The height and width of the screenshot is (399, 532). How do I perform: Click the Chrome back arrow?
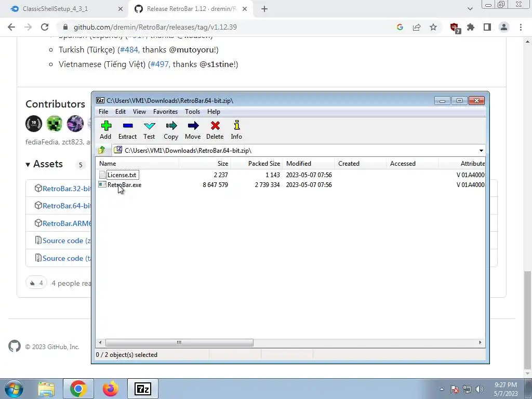click(x=11, y=27)
